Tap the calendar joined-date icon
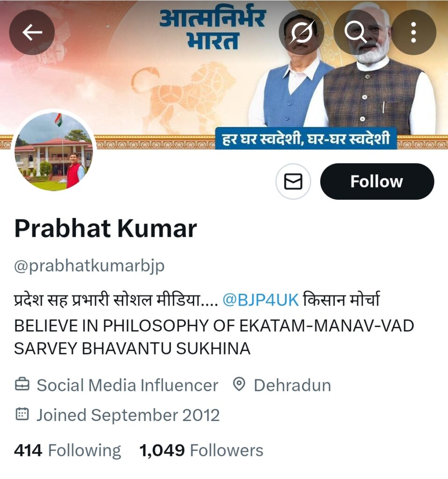Image resolution: width=448 pixels, height=479 pixels. (22, 414)
